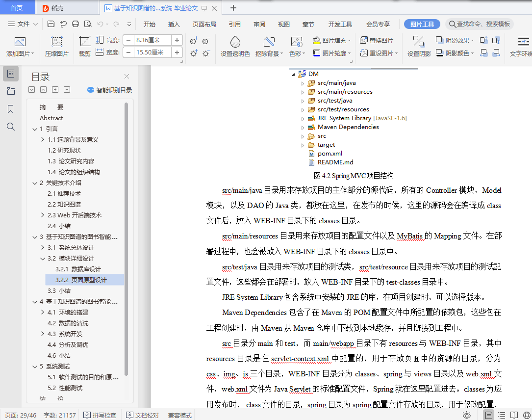Image resolution: width=532 pixels, height=420 pixels.
Task: Go to the 首页 (Home) tab
Action: pyautogui.click(x=17, y=8)
